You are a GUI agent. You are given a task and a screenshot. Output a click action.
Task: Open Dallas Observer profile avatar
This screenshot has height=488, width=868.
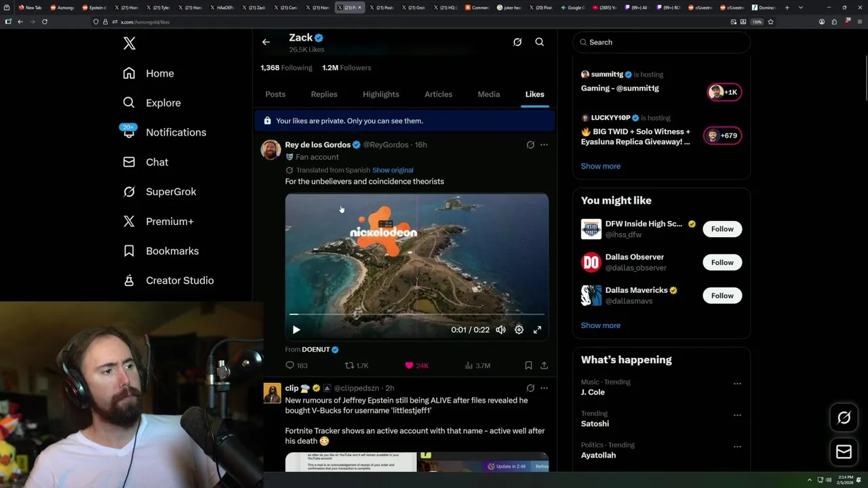591,262
